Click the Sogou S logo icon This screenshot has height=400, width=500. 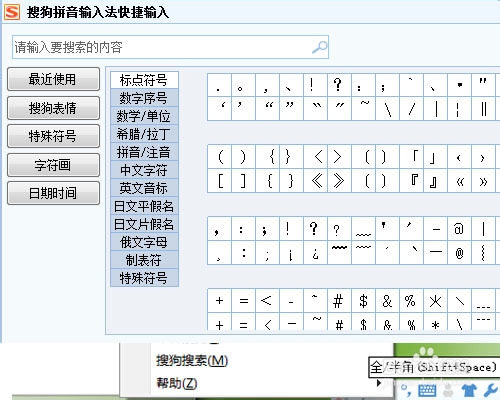pos(12,12)
